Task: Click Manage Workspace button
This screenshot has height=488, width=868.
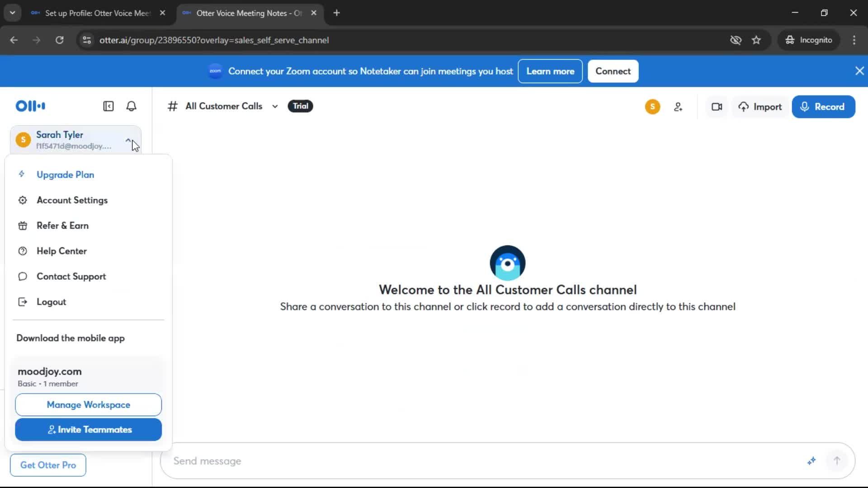Action: click(x=88, y=405)
